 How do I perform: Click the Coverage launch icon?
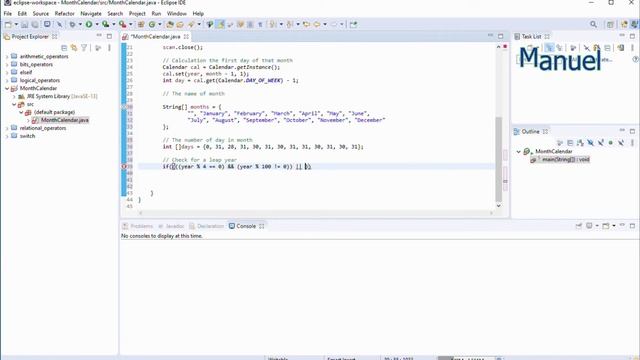click(x=106, y=24)
